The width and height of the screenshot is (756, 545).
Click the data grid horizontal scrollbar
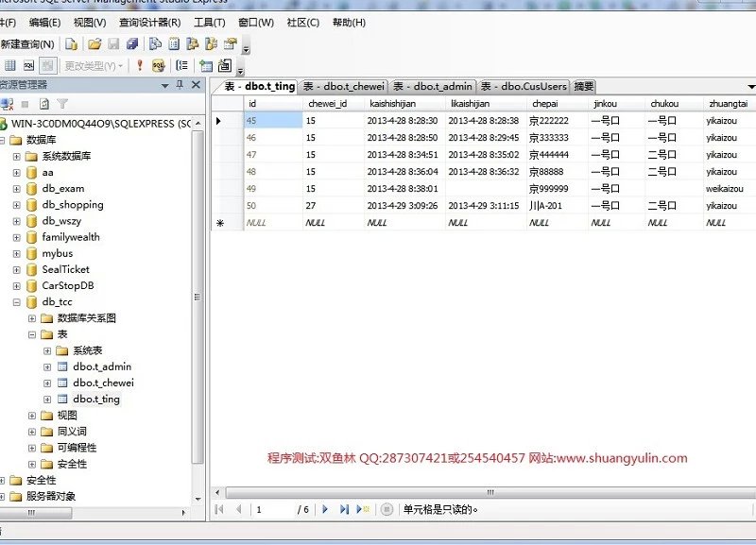tap(490, 492)
